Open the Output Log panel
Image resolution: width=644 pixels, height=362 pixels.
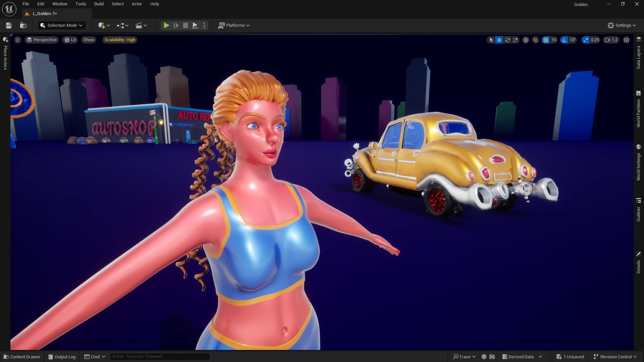tap(61, 357)
